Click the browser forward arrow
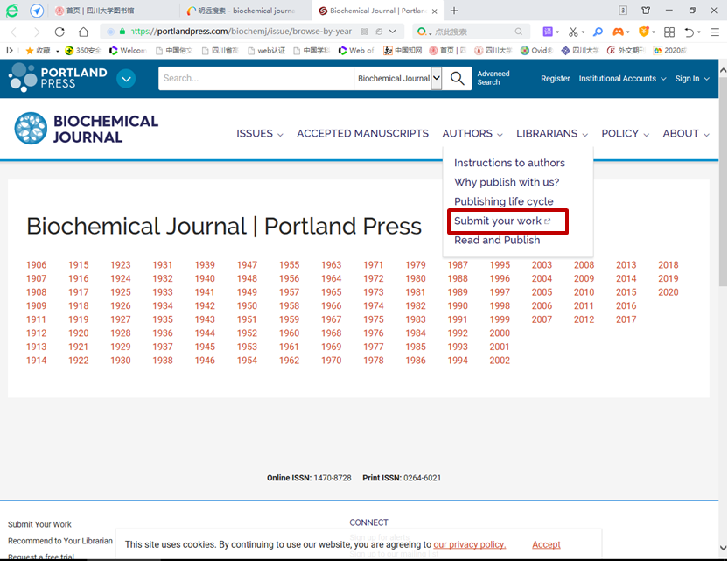 coord(37,32)
